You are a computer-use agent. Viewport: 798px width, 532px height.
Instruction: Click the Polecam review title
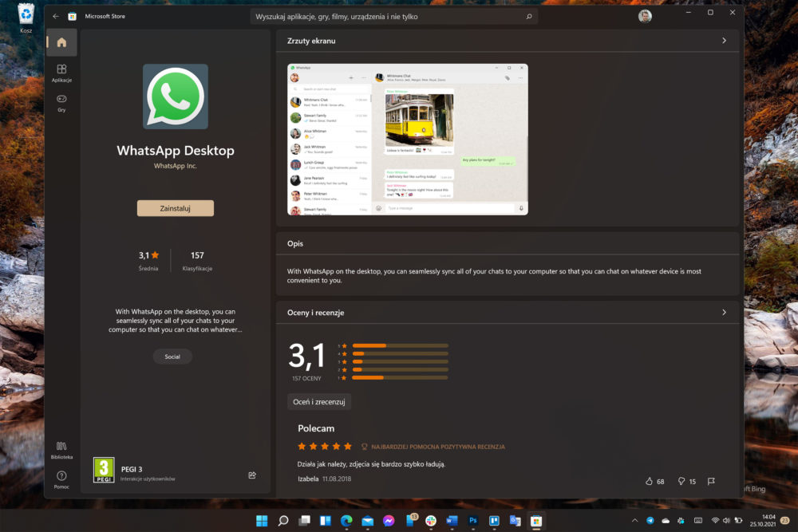click(x=316, y=428)
